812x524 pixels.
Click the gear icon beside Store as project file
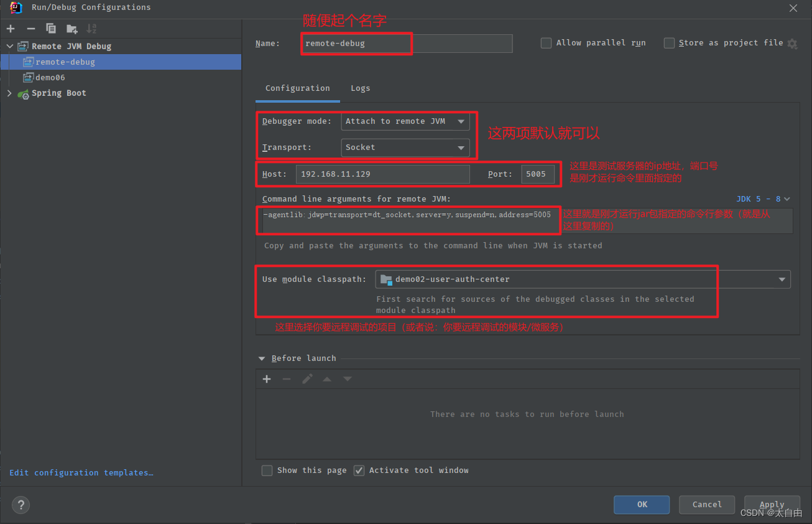(792, 44)
